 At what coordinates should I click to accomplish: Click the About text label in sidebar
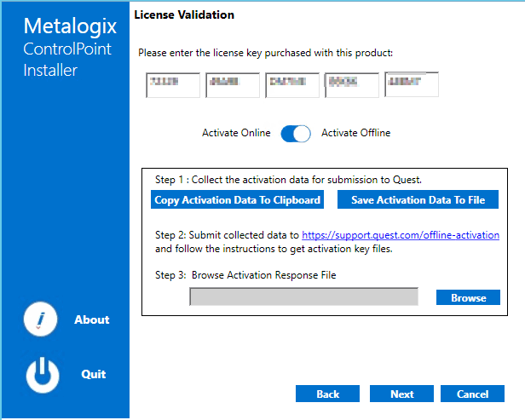pyautogui.click(x=92, y=320)
